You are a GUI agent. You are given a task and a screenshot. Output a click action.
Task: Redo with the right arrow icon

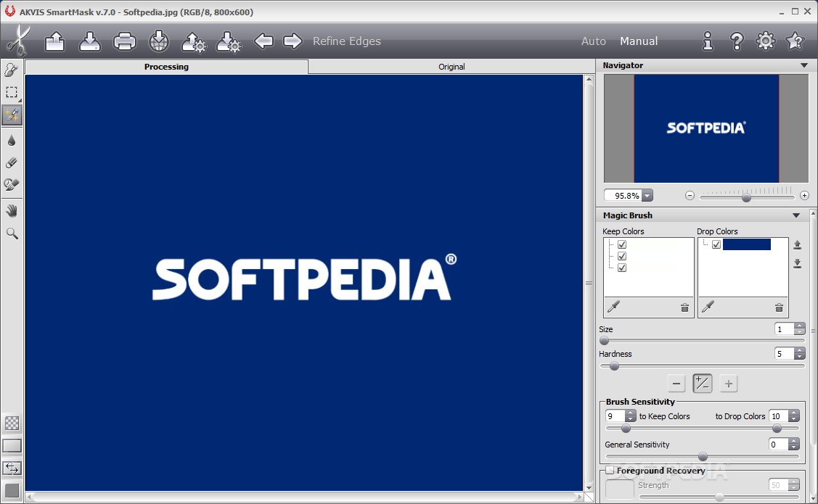[x=293, y=41]
